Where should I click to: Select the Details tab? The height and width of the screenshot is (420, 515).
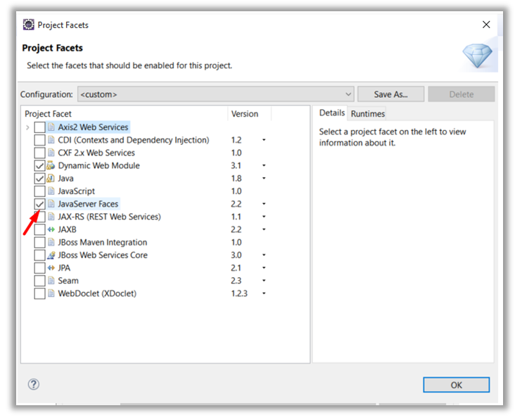pyautogui.click(x=331, y=113)
